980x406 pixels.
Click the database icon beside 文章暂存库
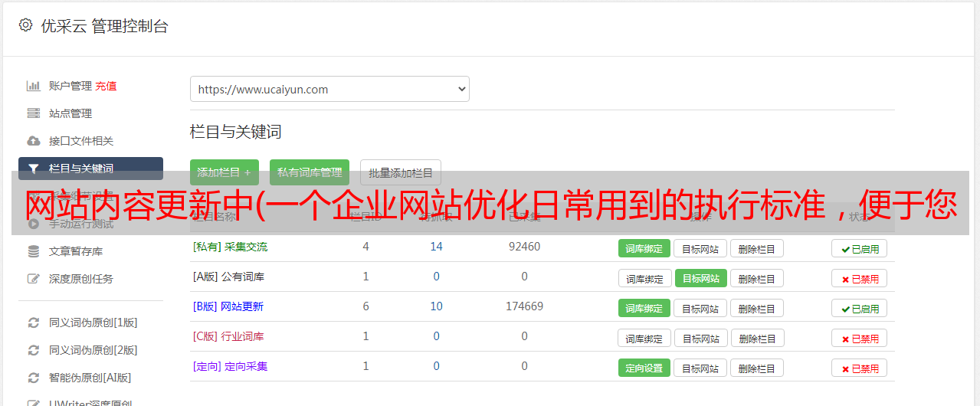[33, 251]
